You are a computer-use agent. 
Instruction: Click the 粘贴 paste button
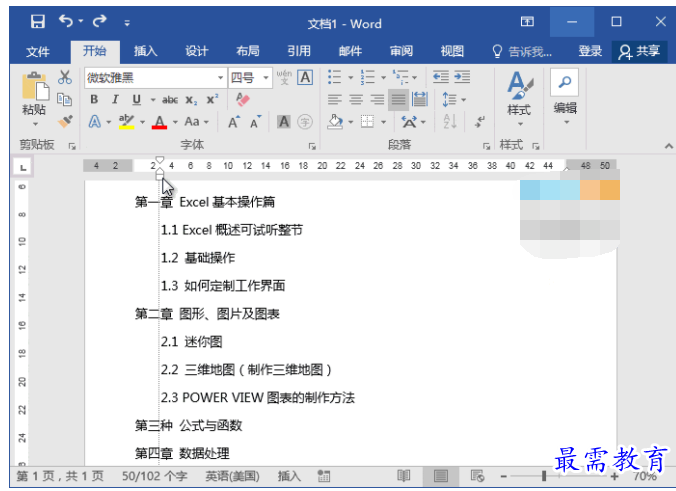34,99
